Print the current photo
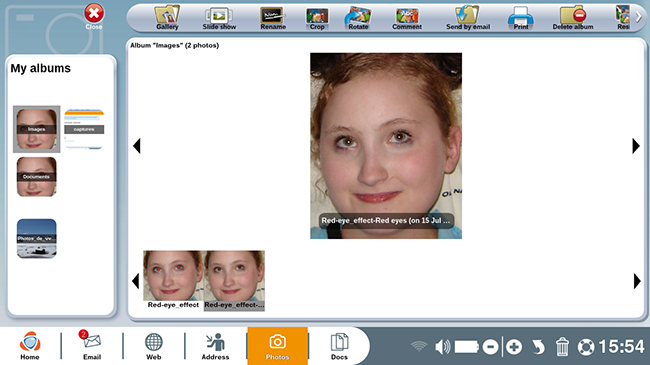 point(521,18)
